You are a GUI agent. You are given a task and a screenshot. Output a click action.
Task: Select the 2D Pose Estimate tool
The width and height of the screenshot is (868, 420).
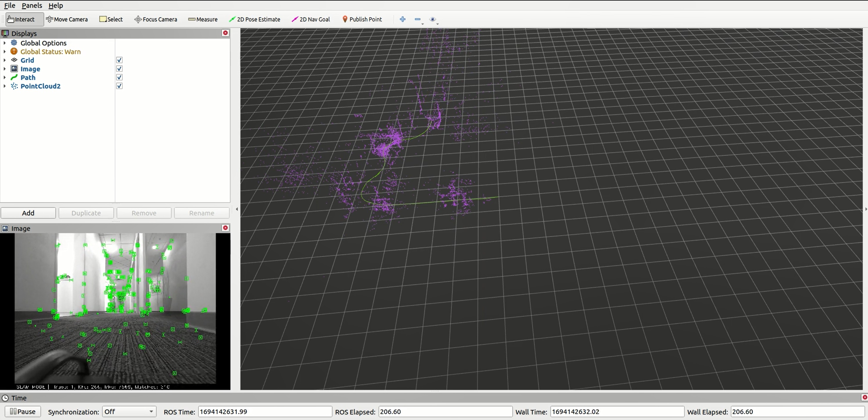[x=254, y=19]
